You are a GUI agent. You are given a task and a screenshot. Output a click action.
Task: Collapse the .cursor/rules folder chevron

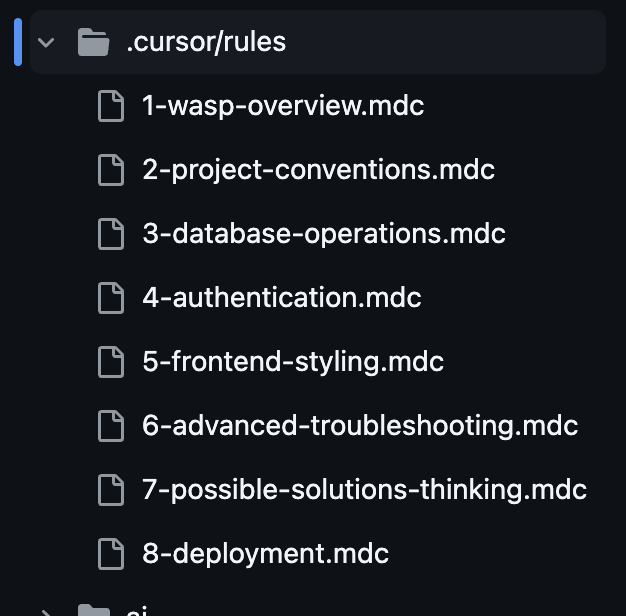[x=46, y=42]
